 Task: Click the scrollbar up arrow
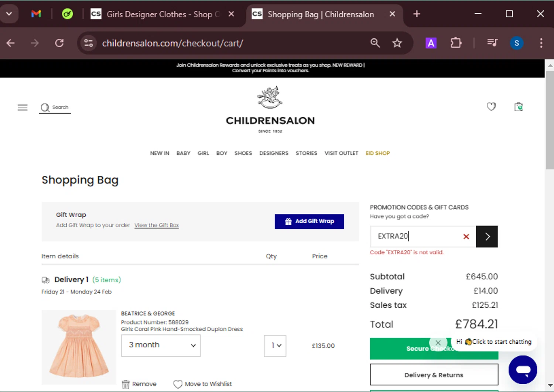(x=550, y=65)
